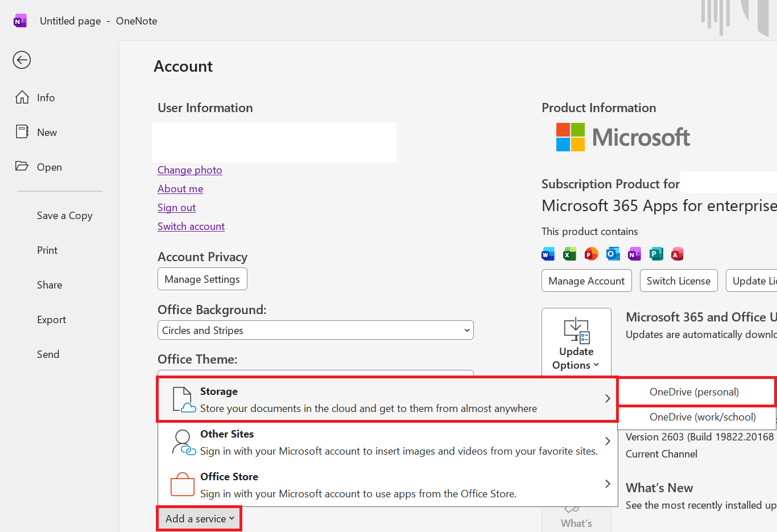This screenshot has height=532, width=777.
Task: Select OneDrive (personal)
Action: coord(697,392)
